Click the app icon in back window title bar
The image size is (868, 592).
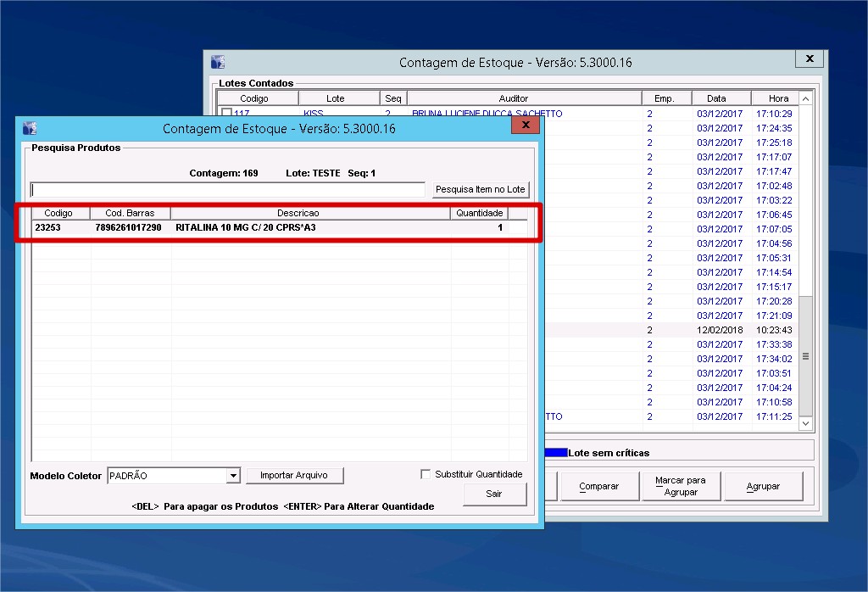218,62
